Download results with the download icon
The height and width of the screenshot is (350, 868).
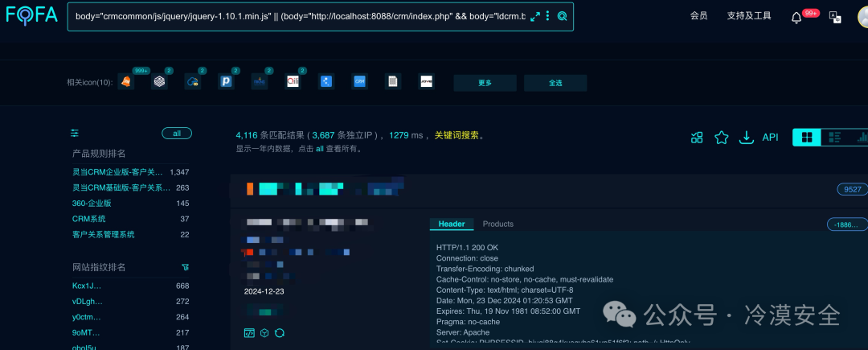747,138
